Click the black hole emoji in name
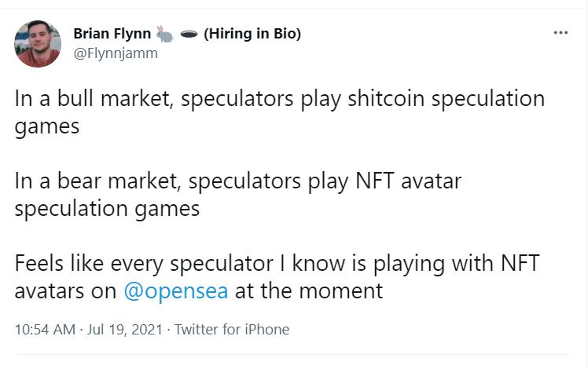The image size is (588, 369). click(188, 34)
